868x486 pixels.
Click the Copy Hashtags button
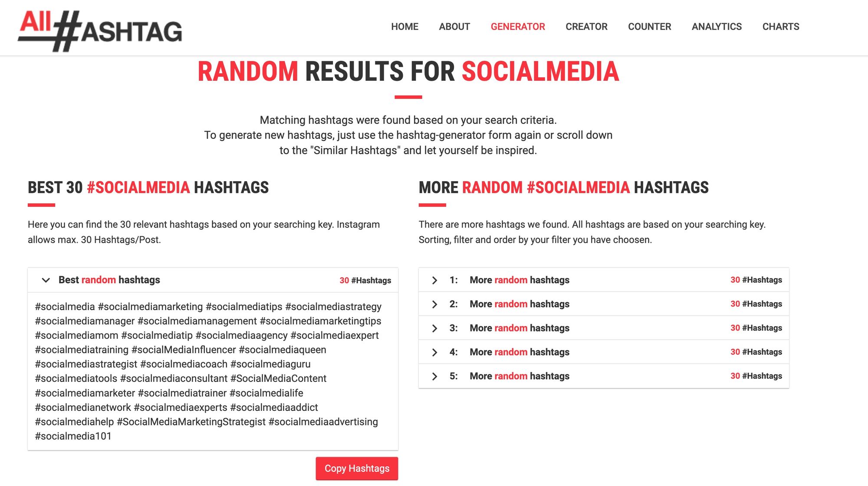tap(357, 468)
